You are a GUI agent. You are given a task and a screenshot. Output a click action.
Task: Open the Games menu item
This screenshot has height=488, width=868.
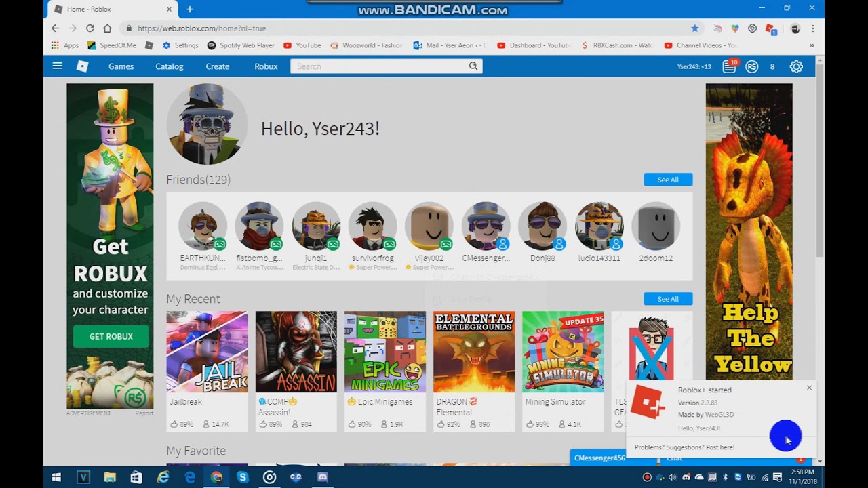[121, 66]
